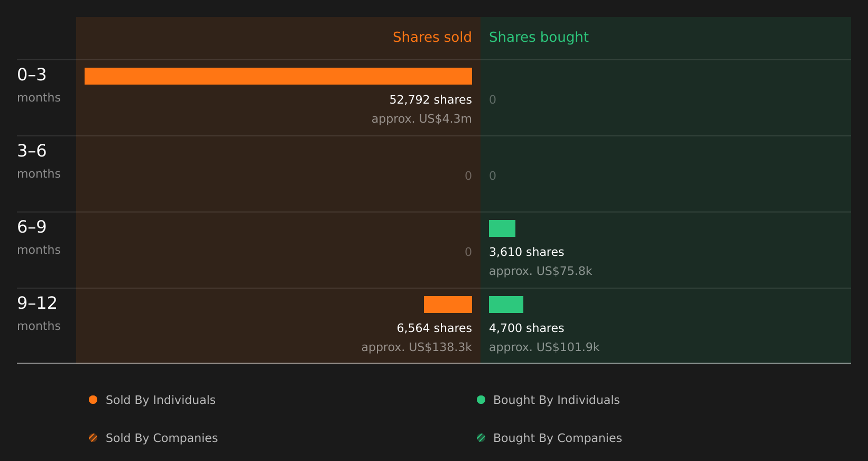
Task: Click the zero bought value in 0–3 months row
Action: pos(493,100)
